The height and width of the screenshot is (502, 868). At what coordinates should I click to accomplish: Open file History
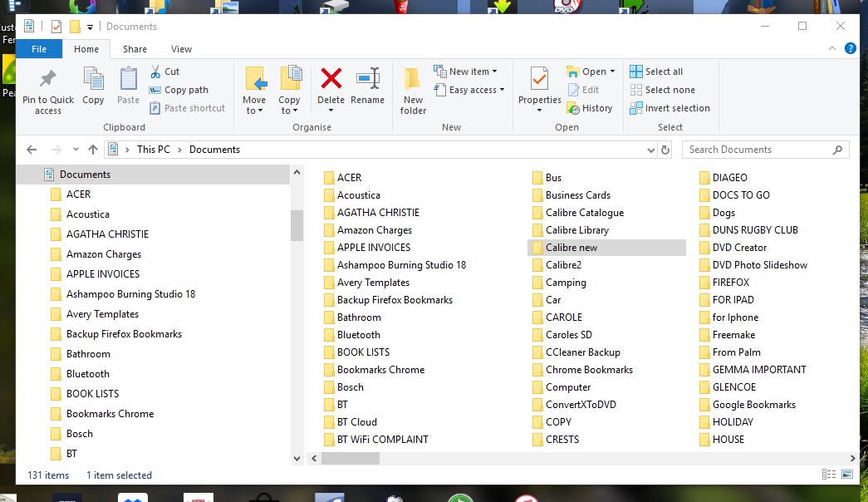click(590, 108)
